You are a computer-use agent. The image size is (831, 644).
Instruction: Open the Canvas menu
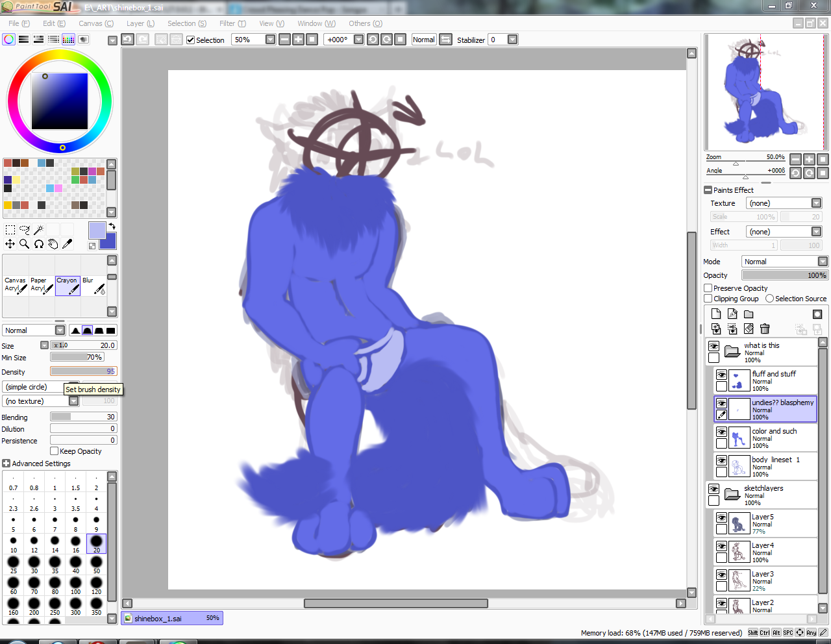point(96,23)
